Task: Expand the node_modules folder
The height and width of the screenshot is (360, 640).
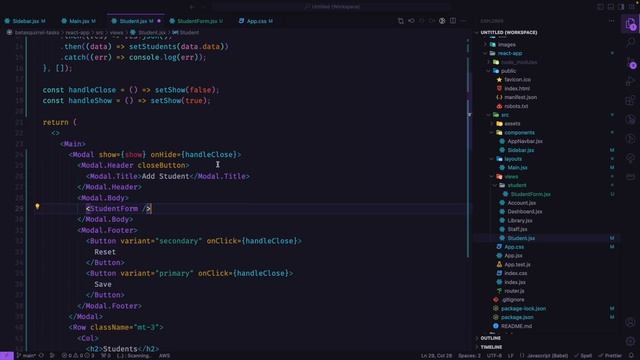Action: 518,62
